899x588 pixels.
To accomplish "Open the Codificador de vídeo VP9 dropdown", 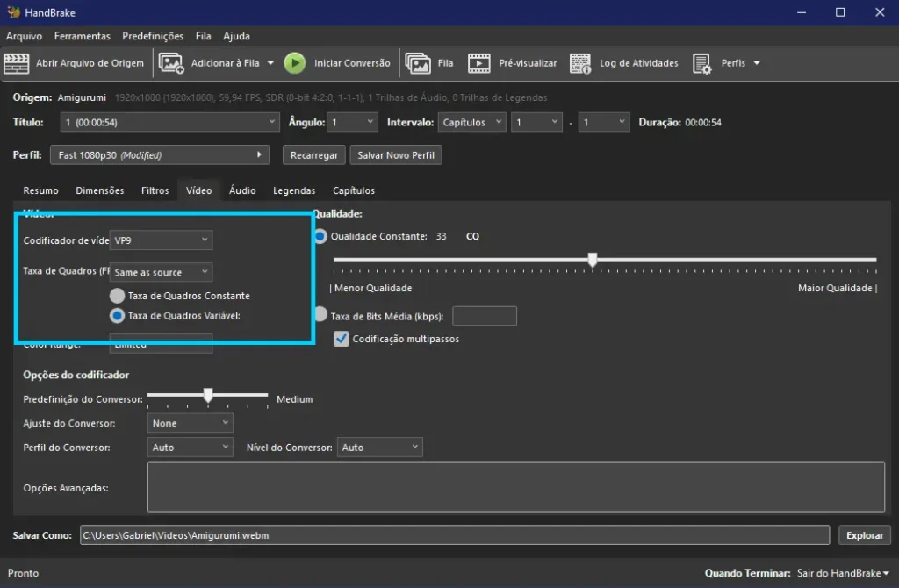I will pos(162,240).
